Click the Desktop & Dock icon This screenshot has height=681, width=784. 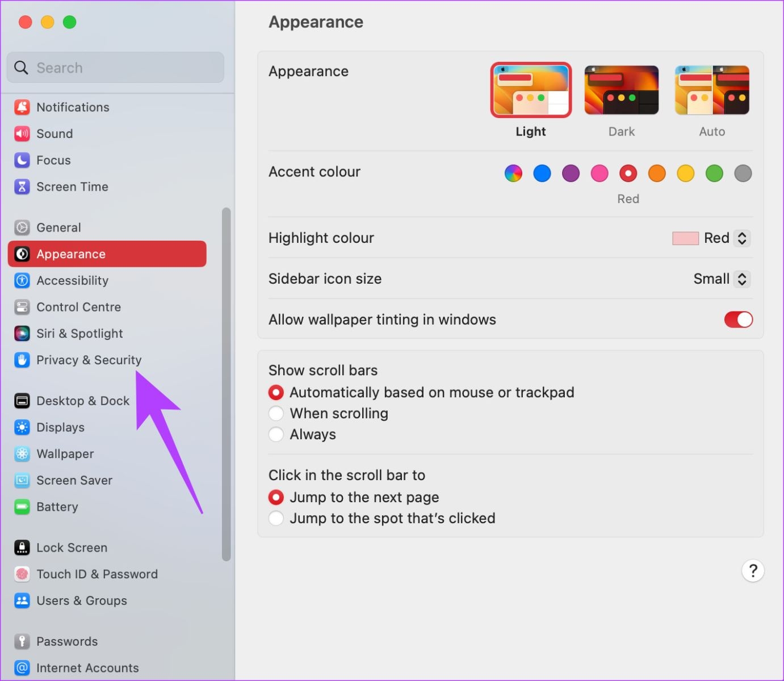tap(22, 401)
